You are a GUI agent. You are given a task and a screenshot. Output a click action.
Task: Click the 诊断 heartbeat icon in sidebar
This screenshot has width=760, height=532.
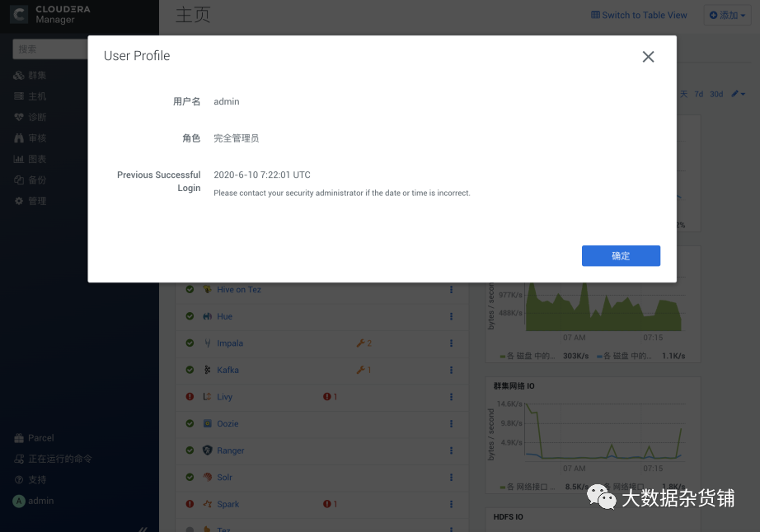click(x=18, y=117)
